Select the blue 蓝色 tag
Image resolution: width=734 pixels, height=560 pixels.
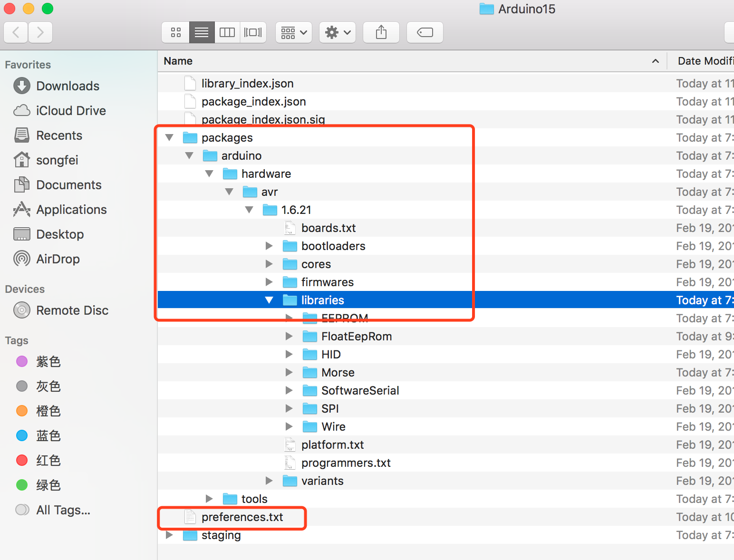(48, 436)
